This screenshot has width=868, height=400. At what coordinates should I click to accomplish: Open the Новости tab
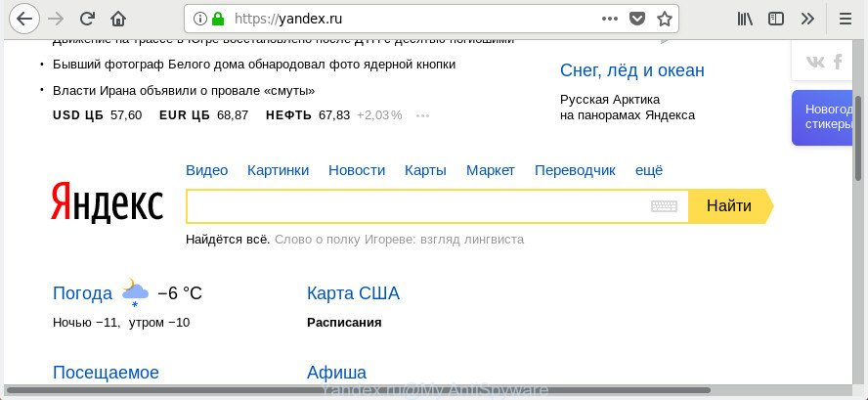click(x=357, y=170)
